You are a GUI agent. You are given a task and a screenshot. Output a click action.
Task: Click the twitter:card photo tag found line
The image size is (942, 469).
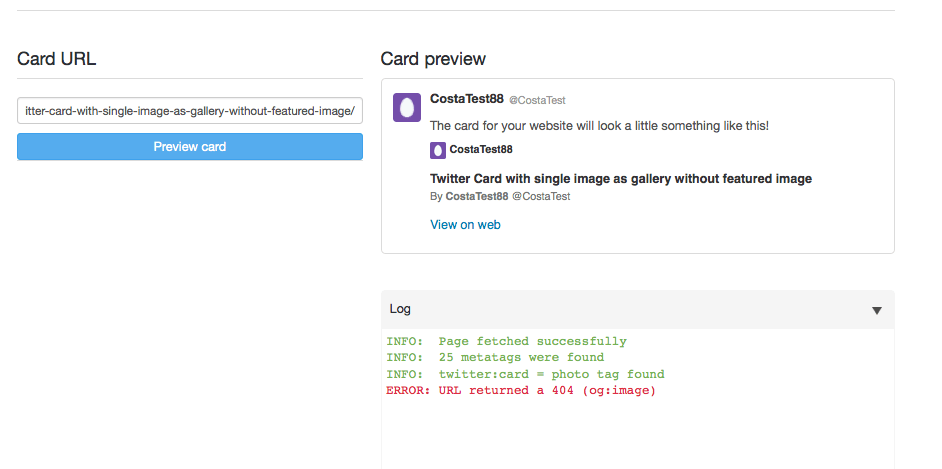pos(525,375)
